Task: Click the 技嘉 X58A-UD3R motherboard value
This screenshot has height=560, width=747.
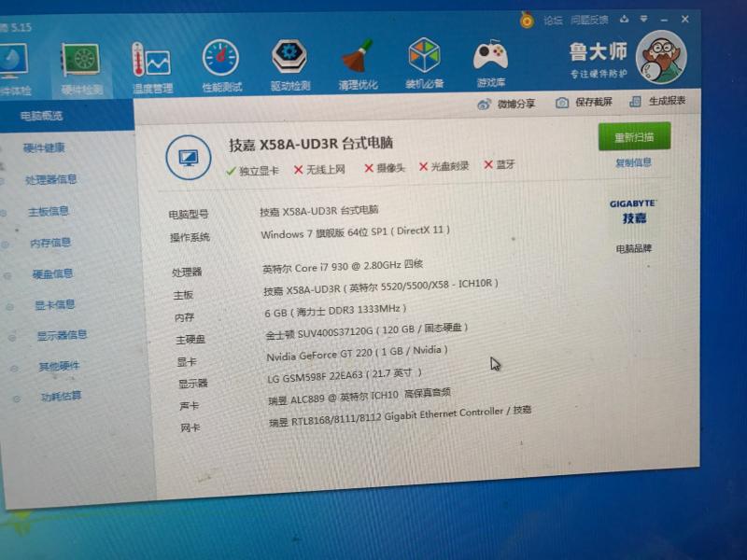Action: pyautogui.click(x=381, y=287)
